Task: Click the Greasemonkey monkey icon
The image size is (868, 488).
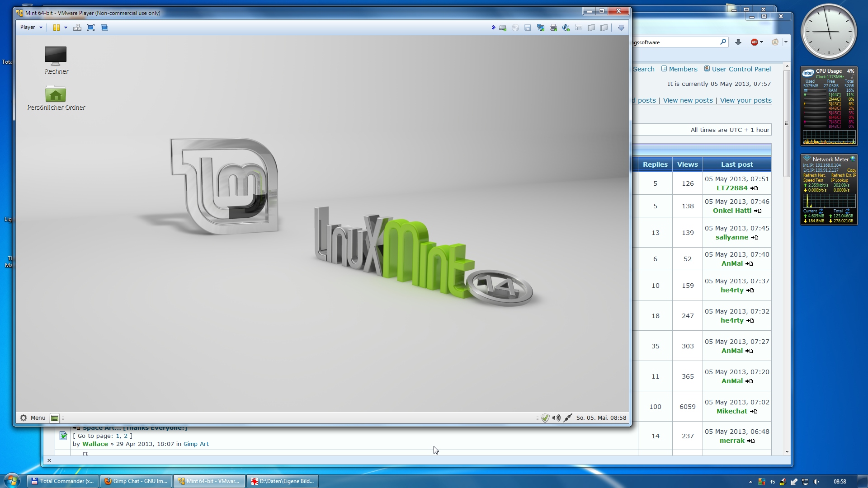Action: (775, 42)
